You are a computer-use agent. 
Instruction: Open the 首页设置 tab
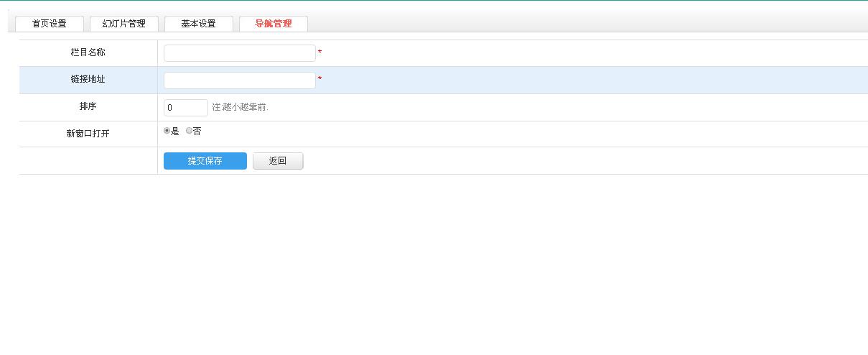point(50,24)
